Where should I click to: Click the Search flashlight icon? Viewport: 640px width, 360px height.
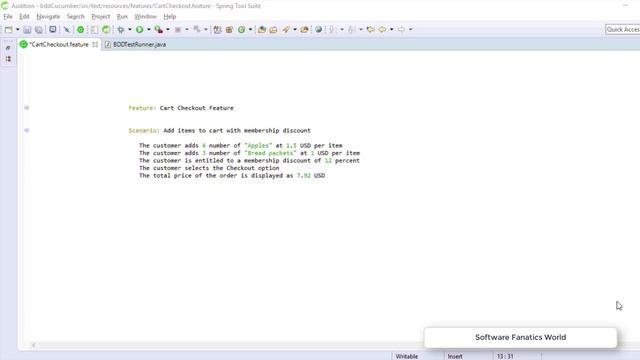[x=286, y=29]
